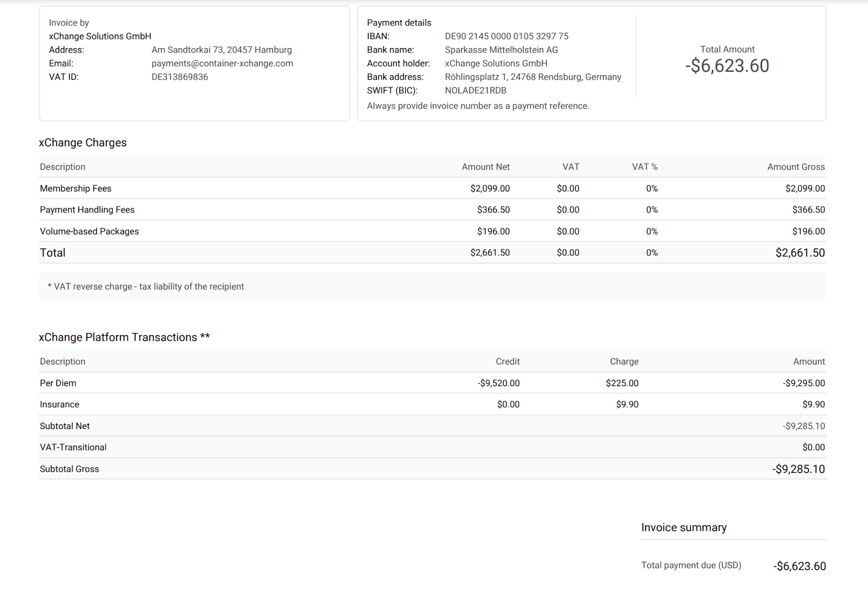This screenshot has width=868, height=589.
Task: Click the email payments@container-xchange.com
Action: [x=222, y=63]
